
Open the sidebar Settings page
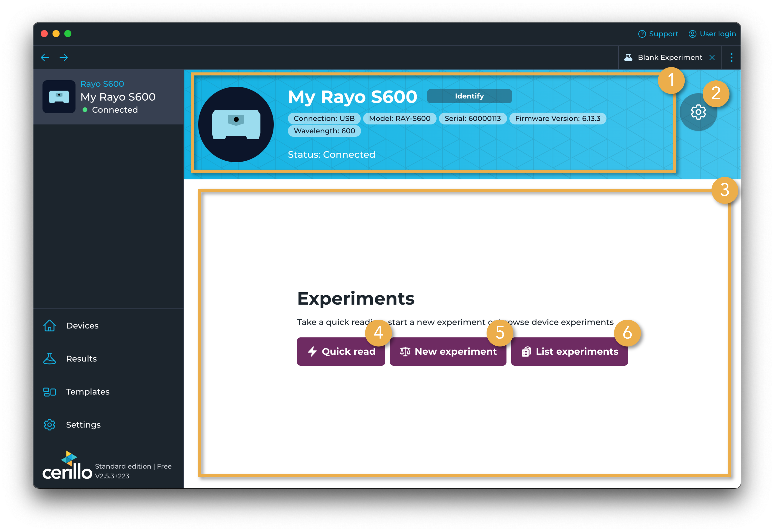[x=83, y=425]
